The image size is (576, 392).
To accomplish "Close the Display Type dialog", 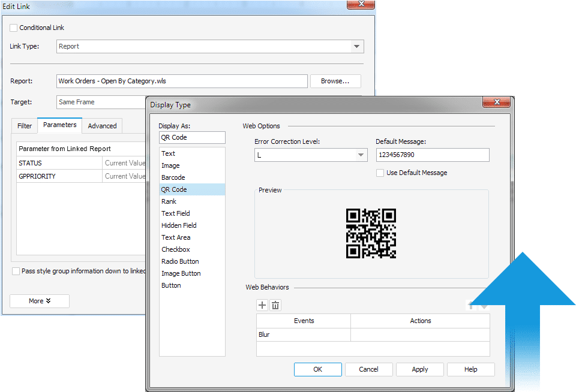I will tap(497, 102).
